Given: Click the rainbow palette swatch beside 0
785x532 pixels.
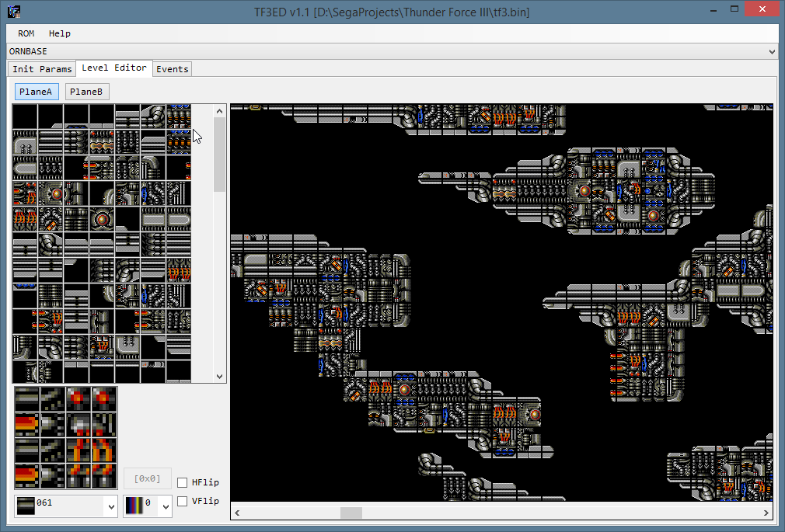Looking at the screenshot, I should pos(134,506).
